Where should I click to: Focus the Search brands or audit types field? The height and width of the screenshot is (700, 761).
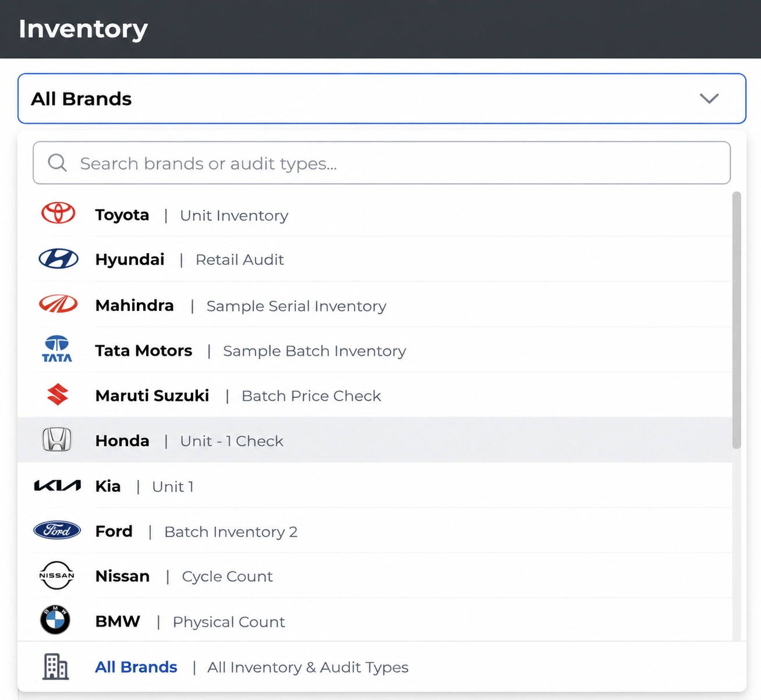pos(382,163)
